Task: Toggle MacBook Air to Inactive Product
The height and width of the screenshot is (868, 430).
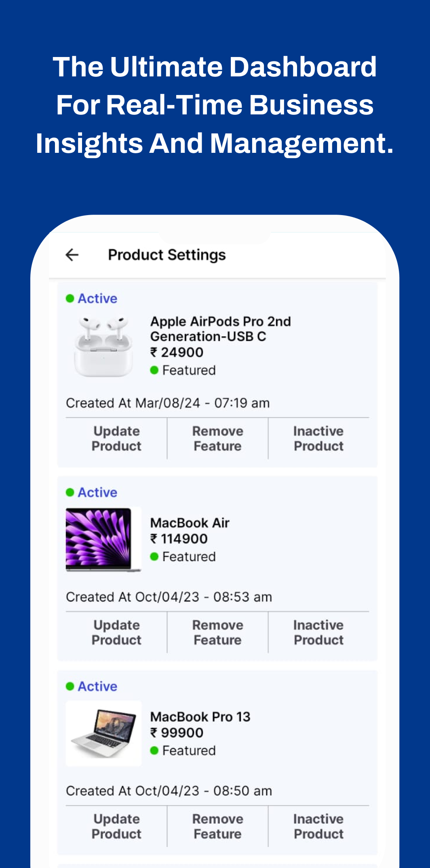Action: click(x=318, y=633)
